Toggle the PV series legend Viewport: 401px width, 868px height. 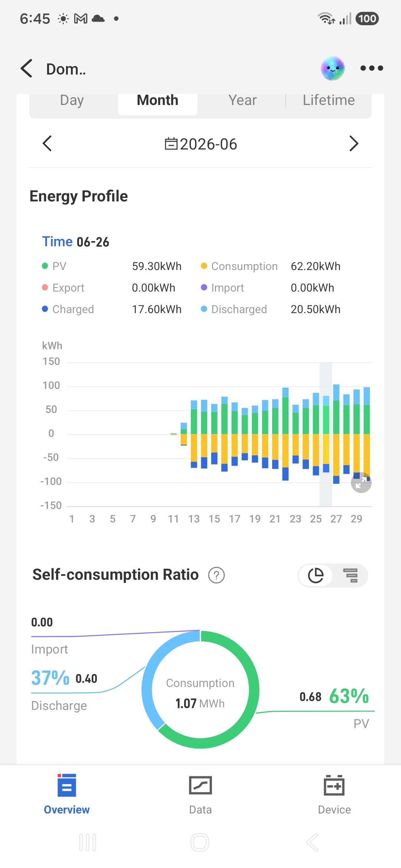pos(54,266)
